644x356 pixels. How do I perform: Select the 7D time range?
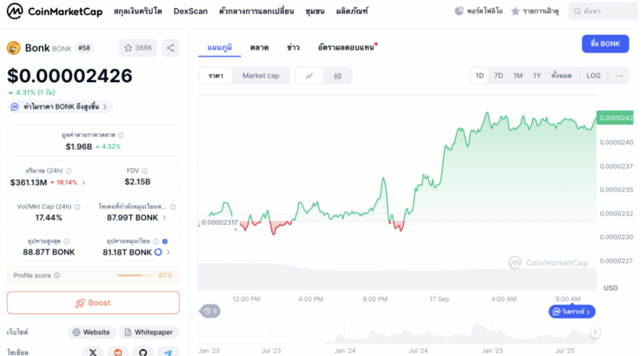coord(498,76)
